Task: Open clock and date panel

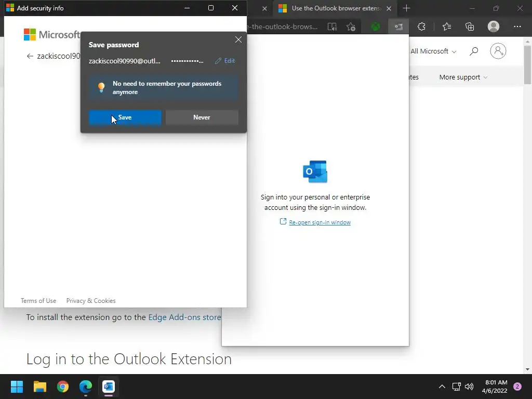Action: [x=495, y=387]
